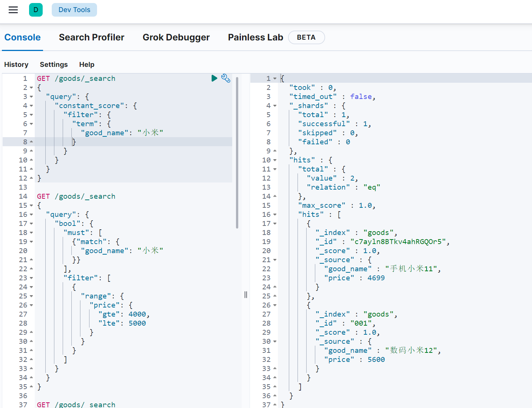The width and height of the screenshot is (532, 408).
Task: Open the Painless Lab tab
Action: click(x=255, y=37)
